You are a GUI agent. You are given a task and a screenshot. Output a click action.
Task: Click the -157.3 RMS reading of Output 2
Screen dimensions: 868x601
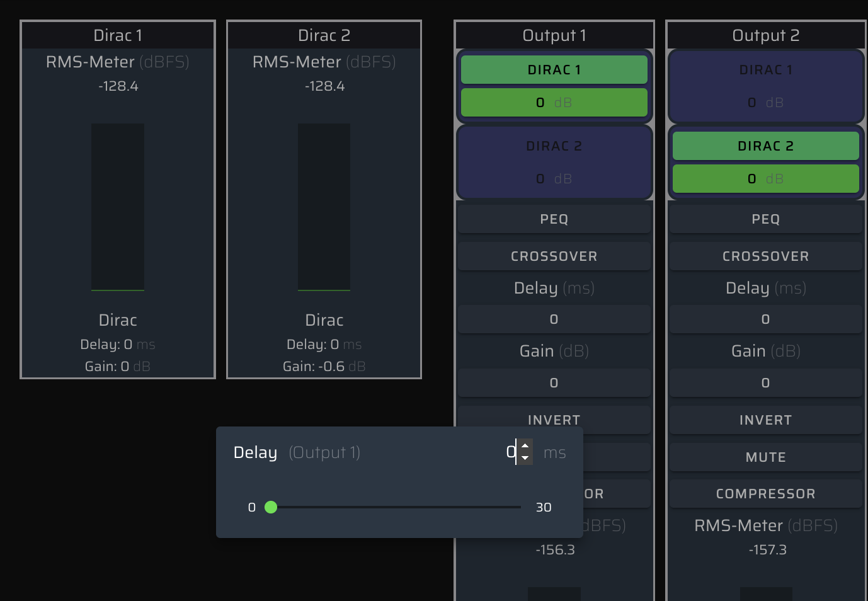point(767,549)
